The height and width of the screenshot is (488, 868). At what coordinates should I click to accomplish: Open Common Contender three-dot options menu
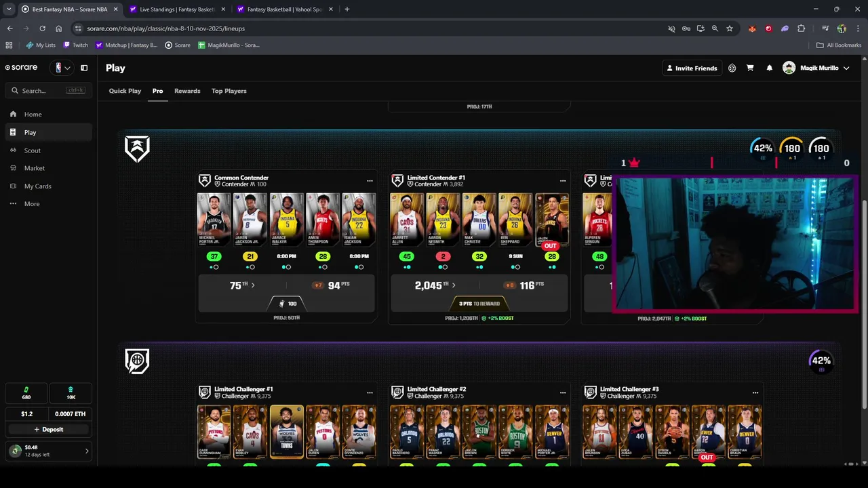pos(370,181)
